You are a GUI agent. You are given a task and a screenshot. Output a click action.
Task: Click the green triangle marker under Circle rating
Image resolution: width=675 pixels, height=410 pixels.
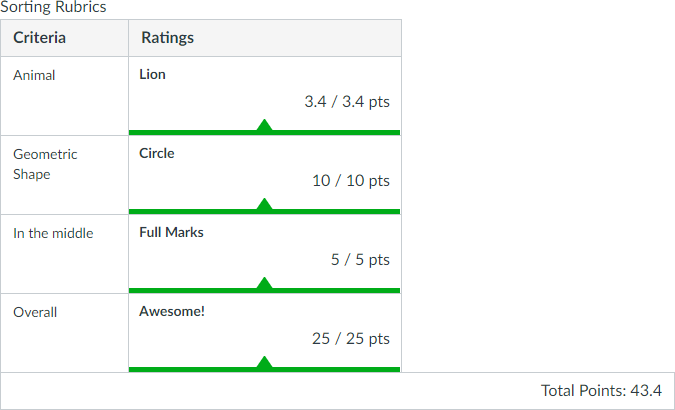[264, 205]
